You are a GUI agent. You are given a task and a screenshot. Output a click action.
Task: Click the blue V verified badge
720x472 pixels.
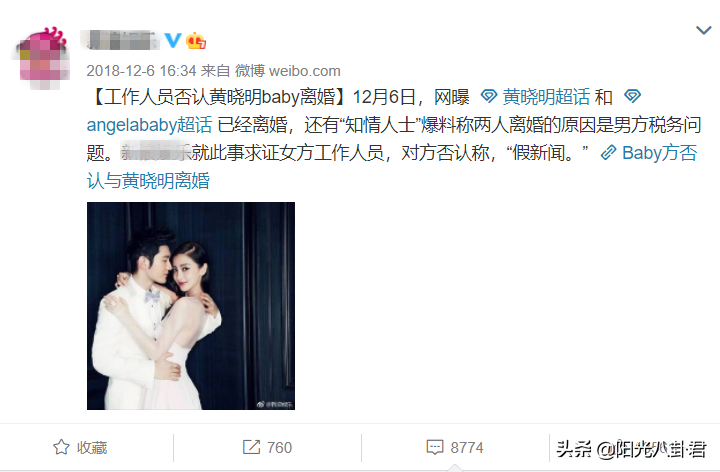pos(173,40)
